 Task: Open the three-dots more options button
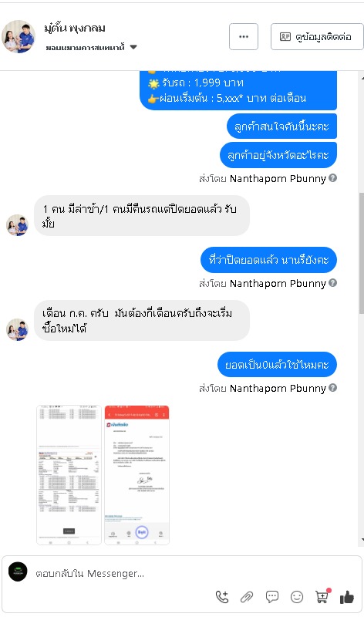point(244,36)
